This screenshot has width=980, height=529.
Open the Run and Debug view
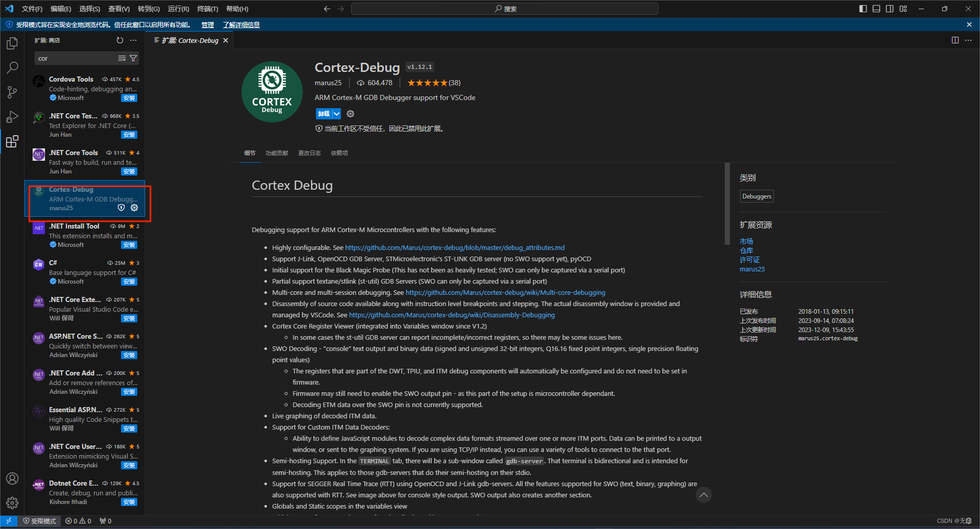12,117
